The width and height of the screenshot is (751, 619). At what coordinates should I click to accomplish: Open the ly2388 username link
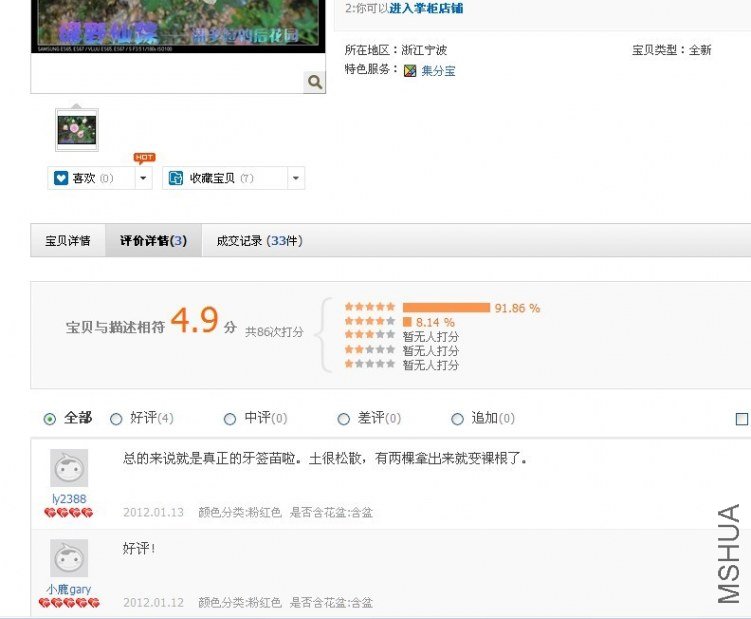pyautogui.click(x=69, y=499)
